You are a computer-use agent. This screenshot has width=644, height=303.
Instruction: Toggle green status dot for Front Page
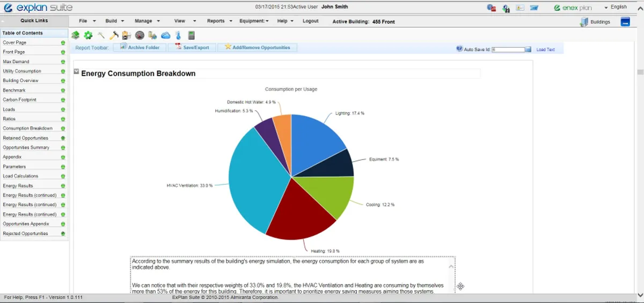pyautogui.click(x=63, y=52)
